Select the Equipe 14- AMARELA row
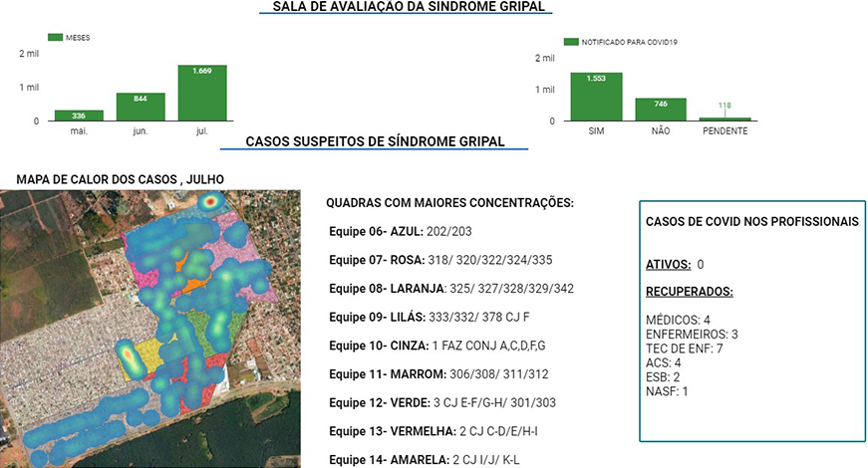This screenshot has height=468, width=868. click(425, 460)
